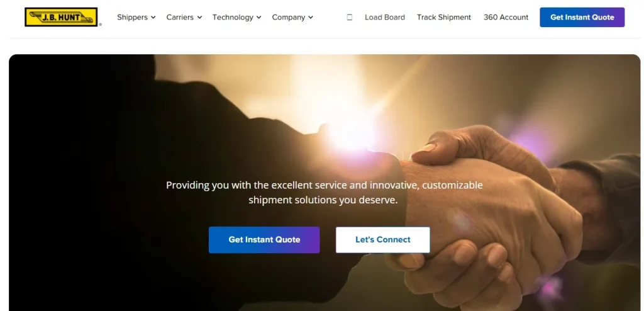Click the Let's Connect button
The width and height of the screenshot is (644, 311).
(x=383, y=240)
